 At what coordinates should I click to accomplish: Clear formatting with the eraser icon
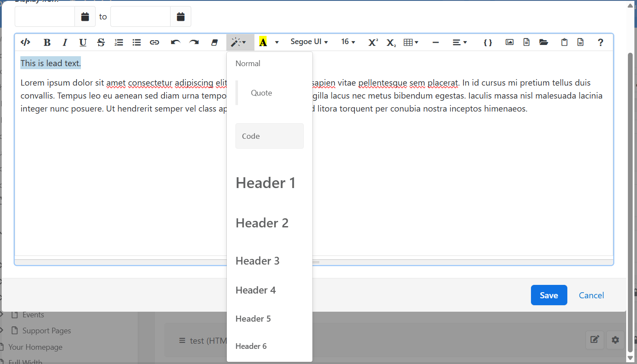coord(214,42)
